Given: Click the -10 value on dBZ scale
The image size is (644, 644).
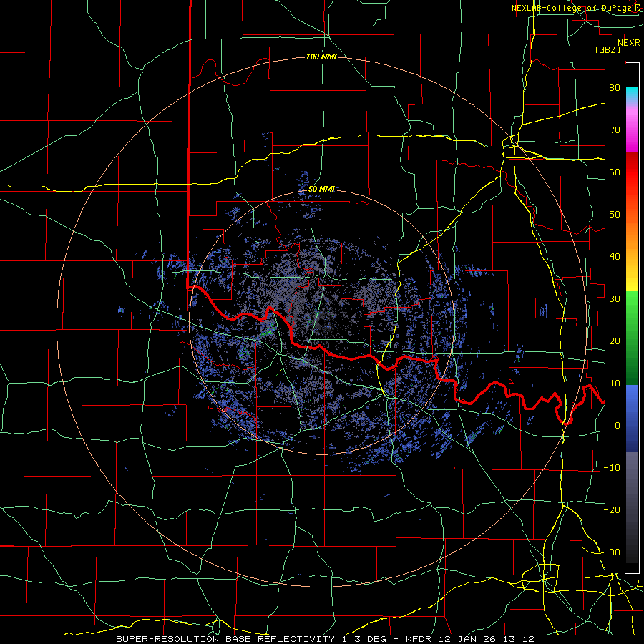Looking at the screenshot, I should 612,467.
